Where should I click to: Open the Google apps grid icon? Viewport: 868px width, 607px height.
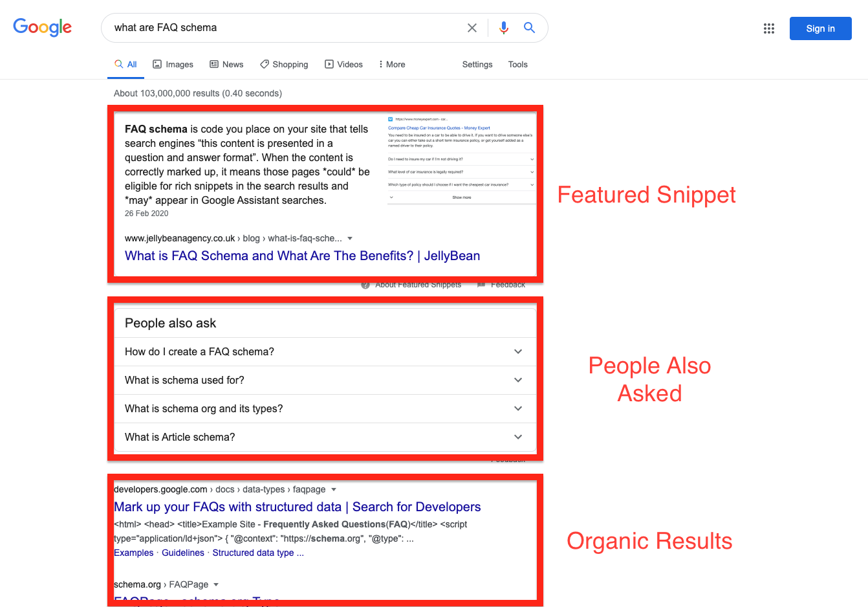769,28
